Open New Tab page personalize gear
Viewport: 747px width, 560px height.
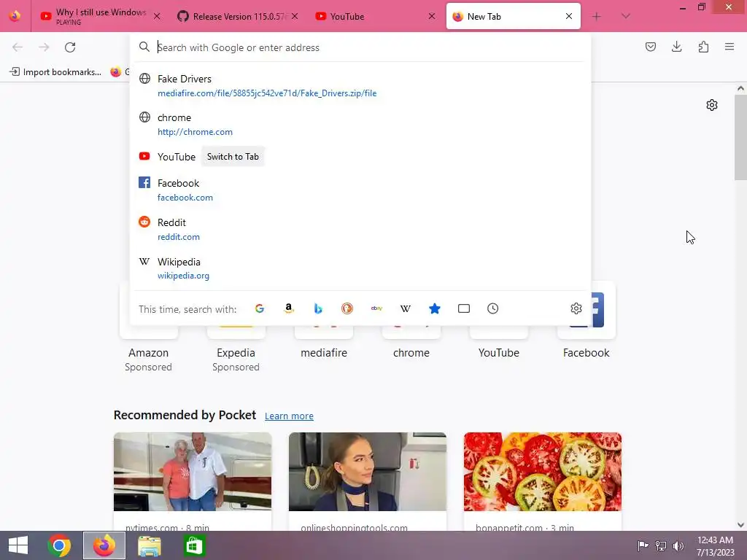712,105
